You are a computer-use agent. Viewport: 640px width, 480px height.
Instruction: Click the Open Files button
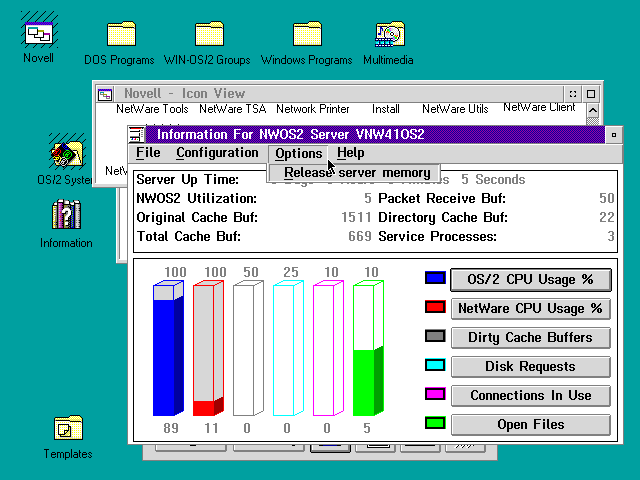pyautogui.click(x=531, y=424)
